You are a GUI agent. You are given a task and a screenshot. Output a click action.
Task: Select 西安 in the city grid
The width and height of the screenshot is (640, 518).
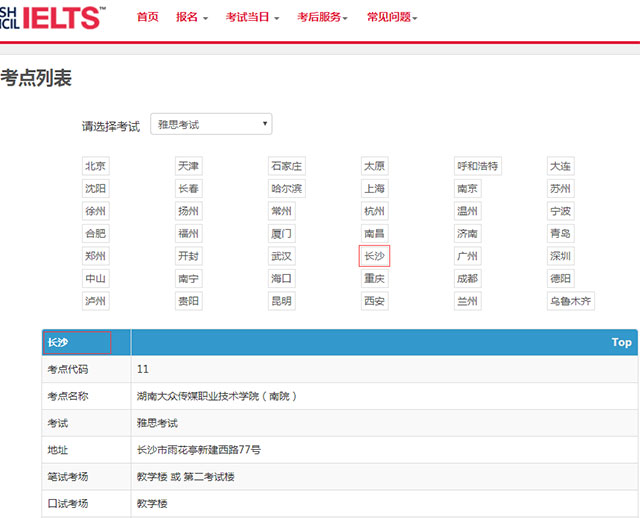coord(374,301)
